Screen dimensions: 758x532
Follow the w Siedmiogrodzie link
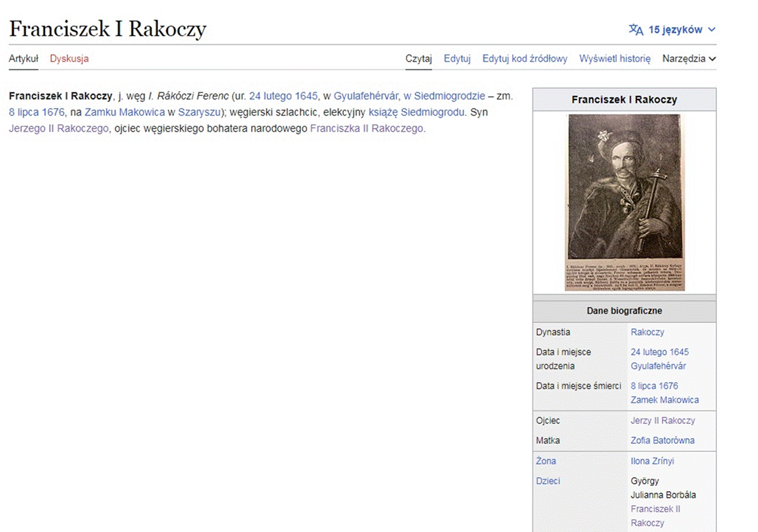coord(444,95)
